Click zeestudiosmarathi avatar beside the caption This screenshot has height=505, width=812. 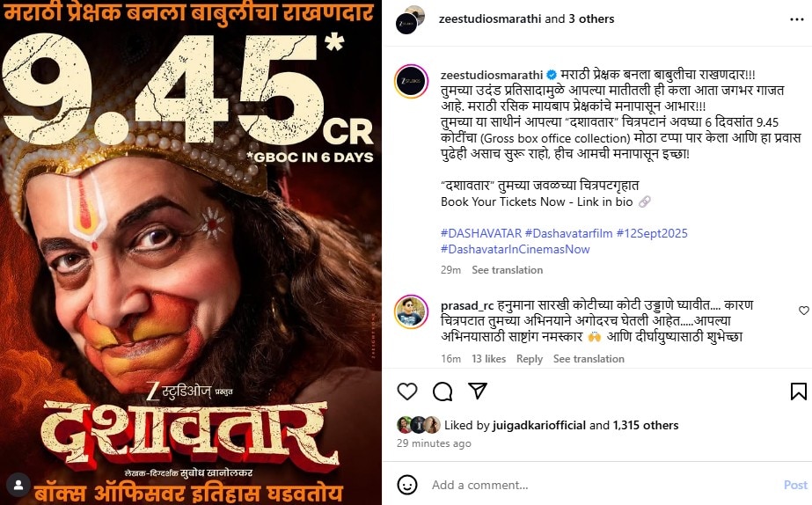(x=411, y=81)
